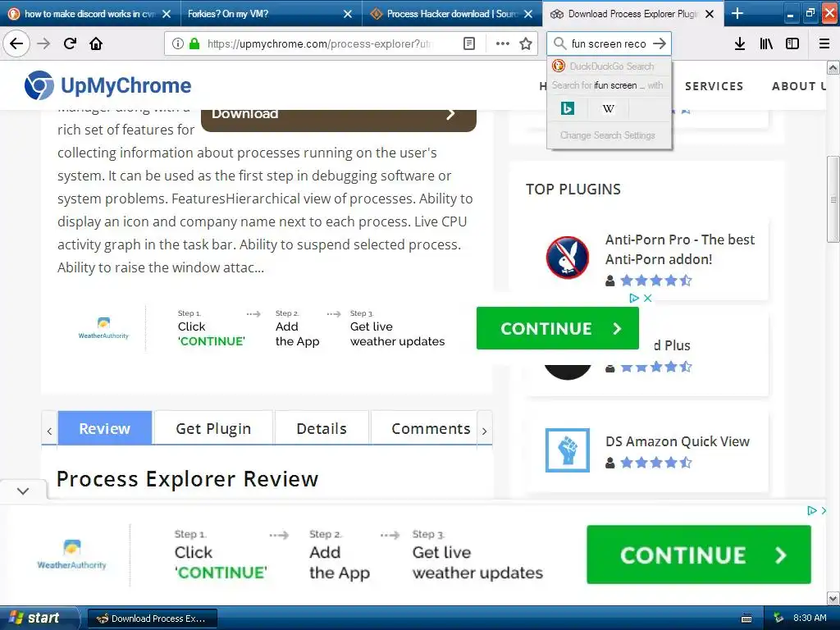The height and width of the screenshot is (630, 840).
Task: Open the Windows start button
Action: [39, 619]
